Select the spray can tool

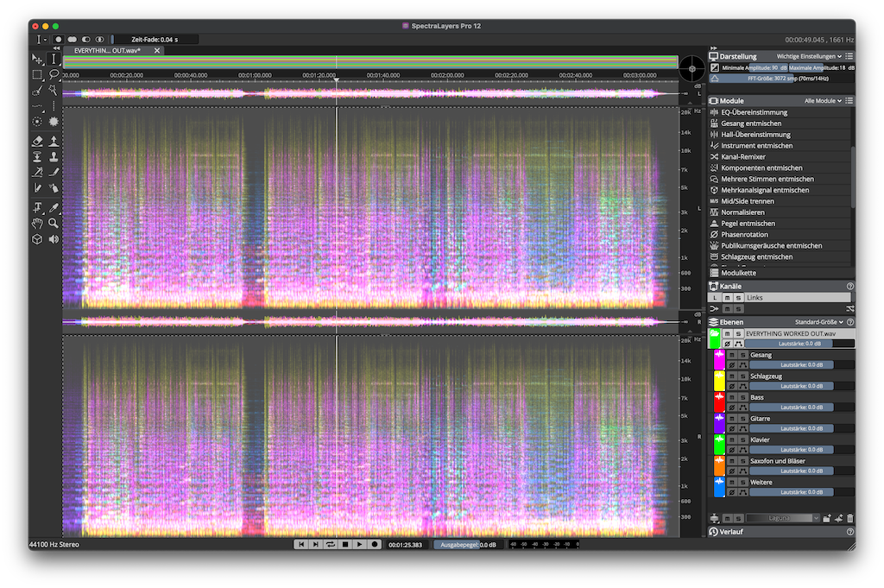[x=54, y=188]
